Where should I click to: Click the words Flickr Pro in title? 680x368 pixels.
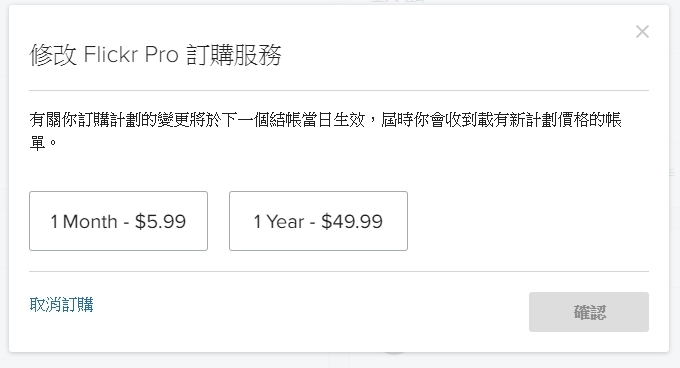(131, 55)
